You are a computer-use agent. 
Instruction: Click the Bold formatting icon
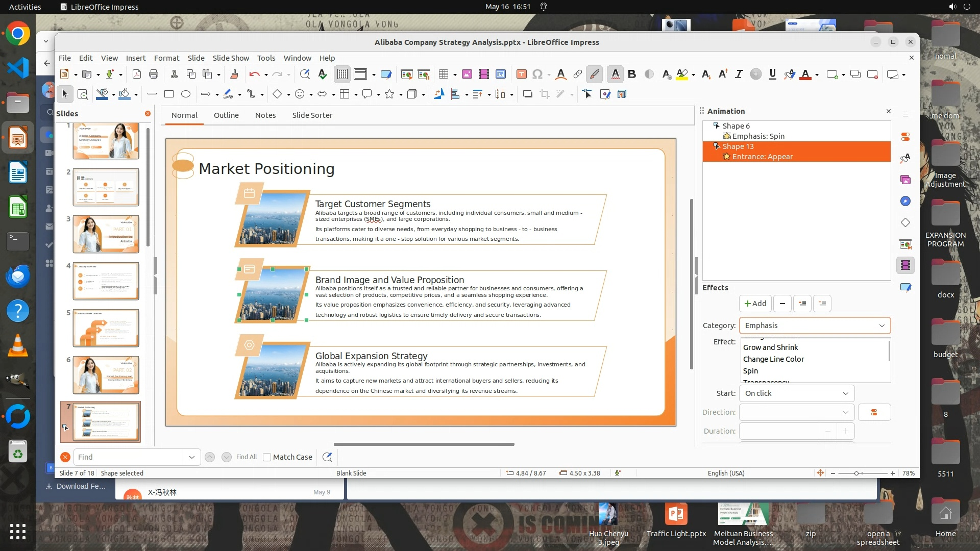click(632, 74)
